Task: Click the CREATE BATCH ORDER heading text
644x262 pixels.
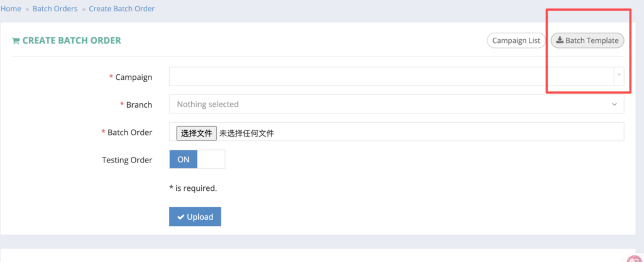Action: (72, 40)
